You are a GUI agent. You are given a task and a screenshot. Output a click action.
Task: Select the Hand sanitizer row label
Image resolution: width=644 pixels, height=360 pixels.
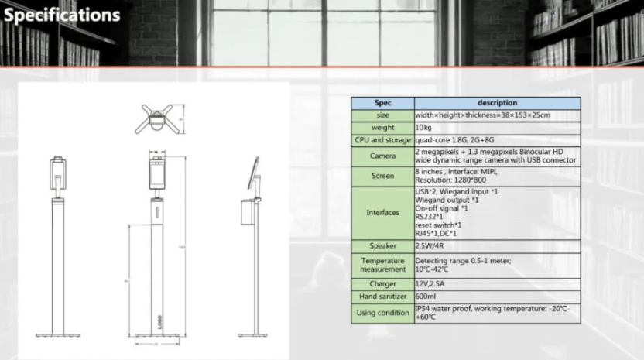382,297
